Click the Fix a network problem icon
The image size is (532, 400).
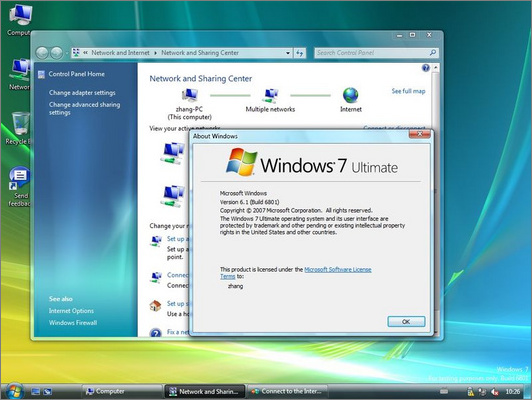(x=155, y=332)
